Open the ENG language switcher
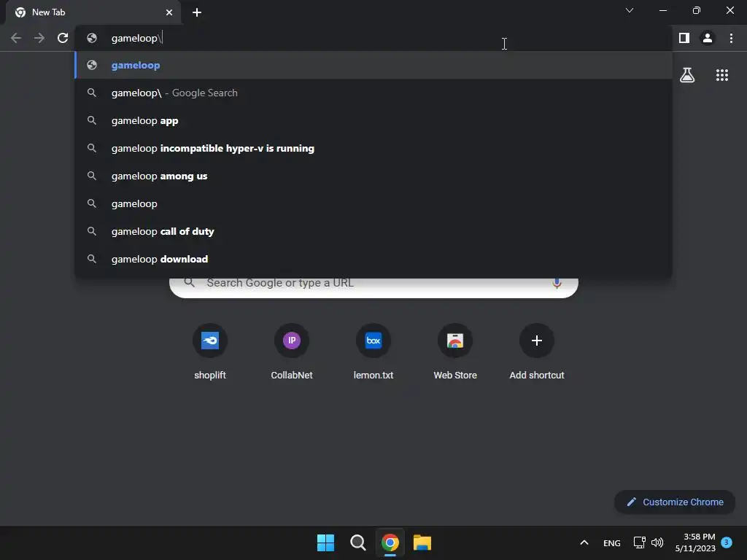 coord(612,542)
